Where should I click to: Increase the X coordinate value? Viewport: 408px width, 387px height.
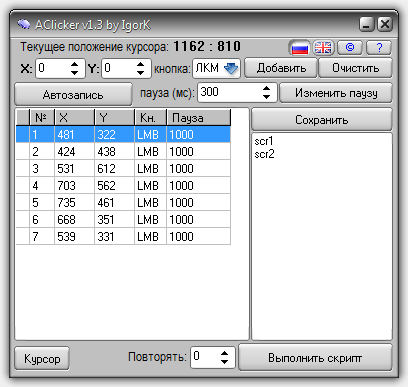[75, 64]
